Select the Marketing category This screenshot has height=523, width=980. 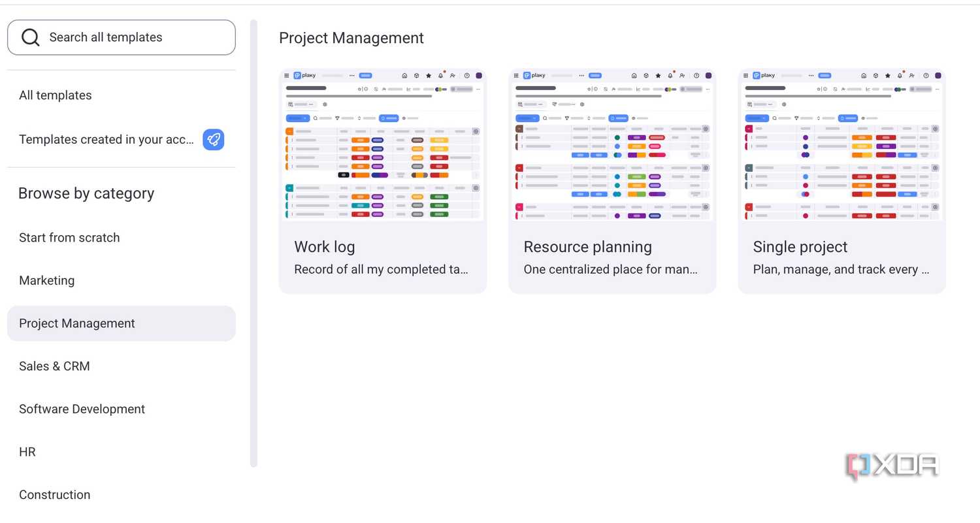(x=47, y=281)
